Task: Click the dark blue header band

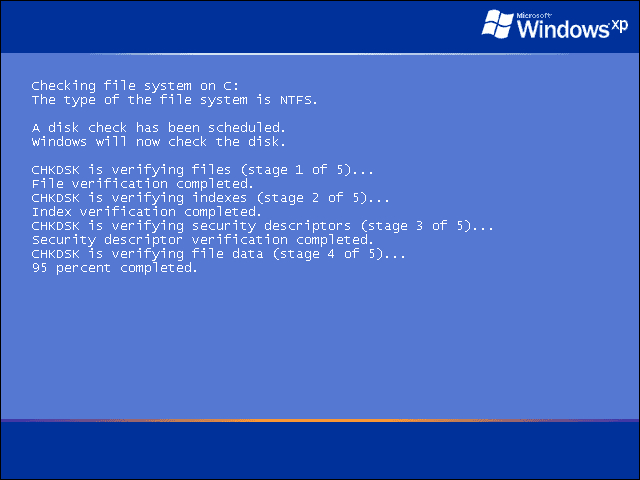Action: pos(241,27)
